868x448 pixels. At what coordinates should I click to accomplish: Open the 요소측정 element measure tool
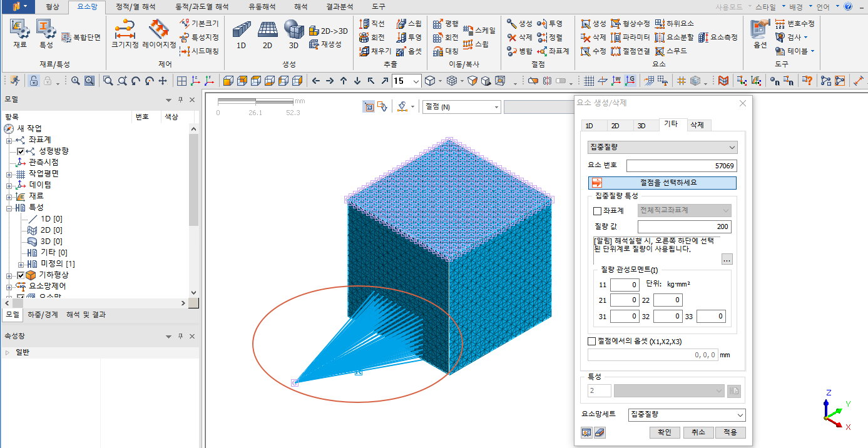click(718, 38)
